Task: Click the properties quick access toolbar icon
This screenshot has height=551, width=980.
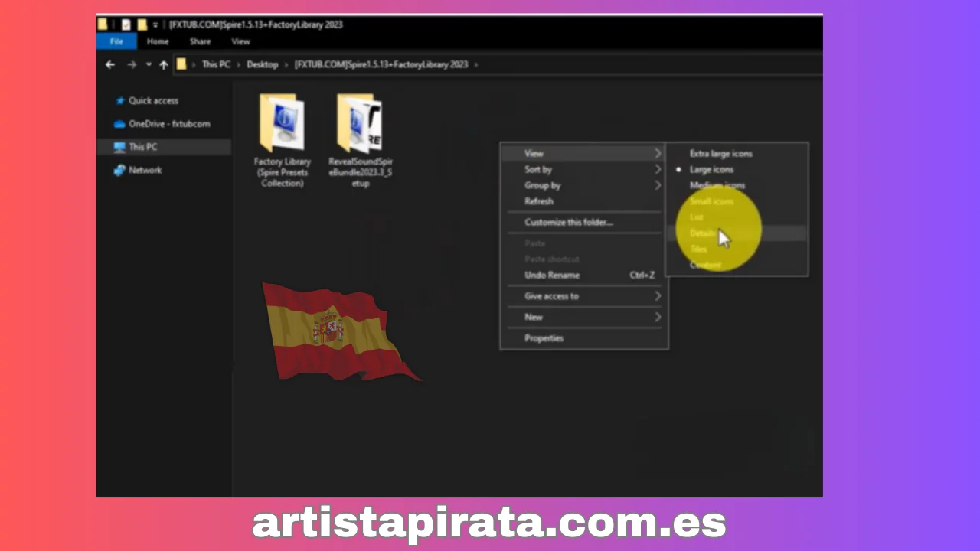Action: coord(126,24)
